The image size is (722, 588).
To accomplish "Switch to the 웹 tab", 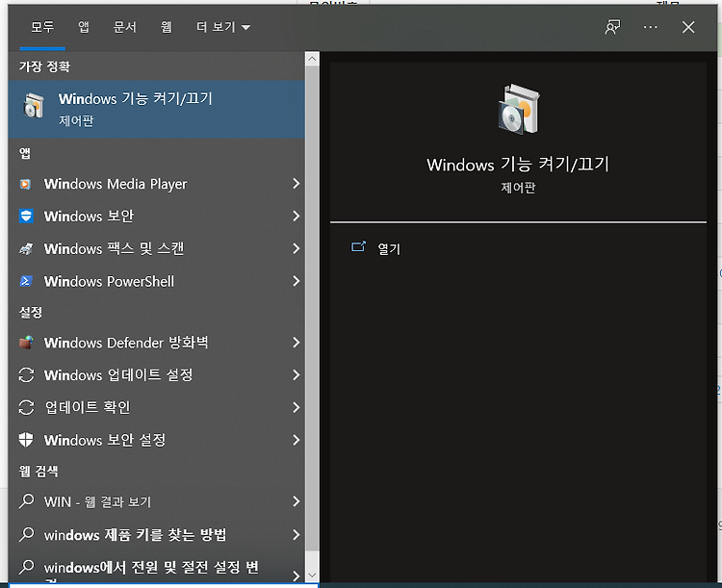I will click(x=167, y=27).
